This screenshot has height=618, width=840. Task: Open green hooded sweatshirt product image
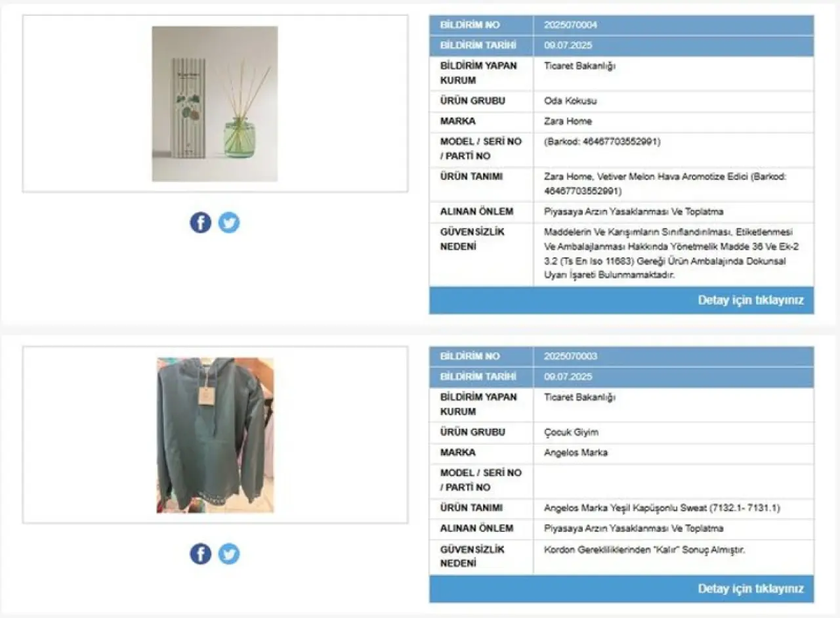tap(215, 435)
